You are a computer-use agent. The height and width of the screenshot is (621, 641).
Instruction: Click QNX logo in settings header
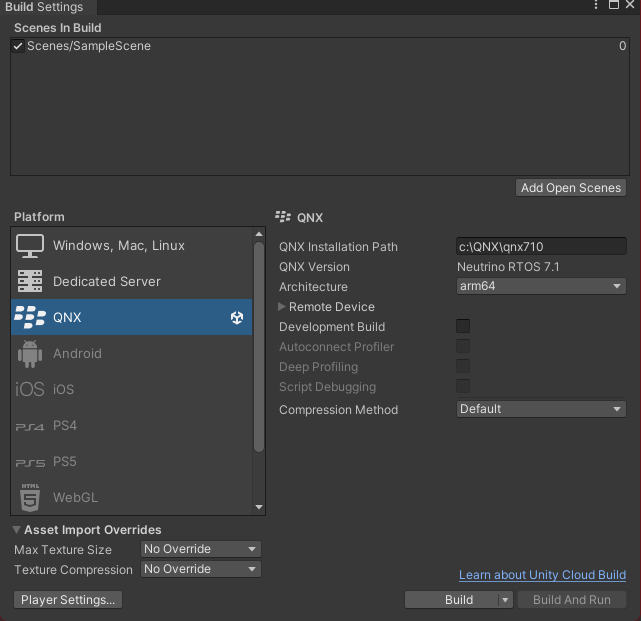[x=283, y=217]
